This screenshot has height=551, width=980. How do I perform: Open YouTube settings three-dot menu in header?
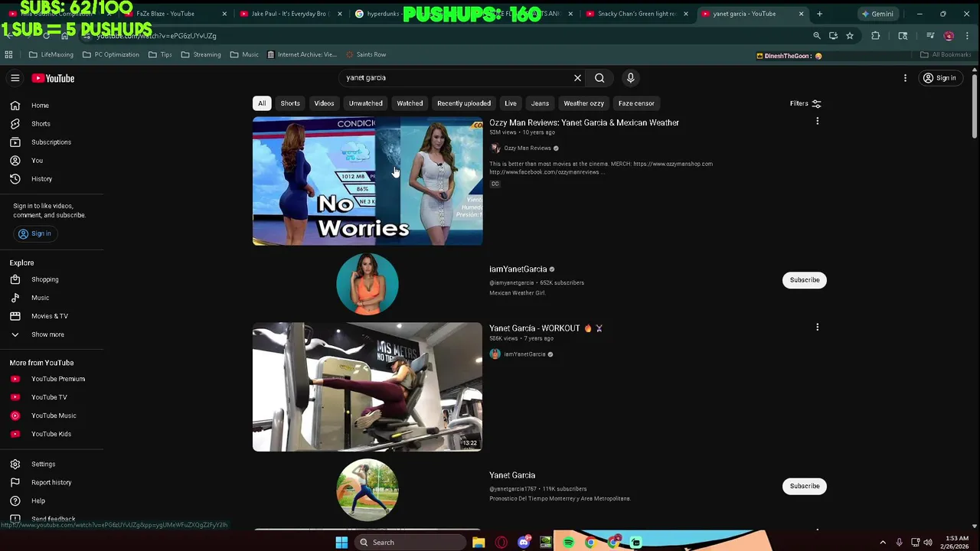tap(905, 78)
